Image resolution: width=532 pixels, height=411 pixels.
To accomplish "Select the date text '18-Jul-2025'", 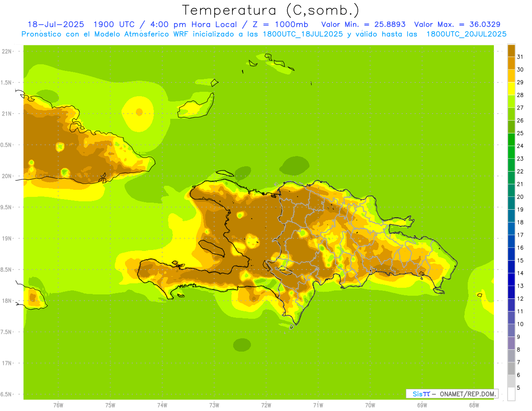I will coord(55,24).
